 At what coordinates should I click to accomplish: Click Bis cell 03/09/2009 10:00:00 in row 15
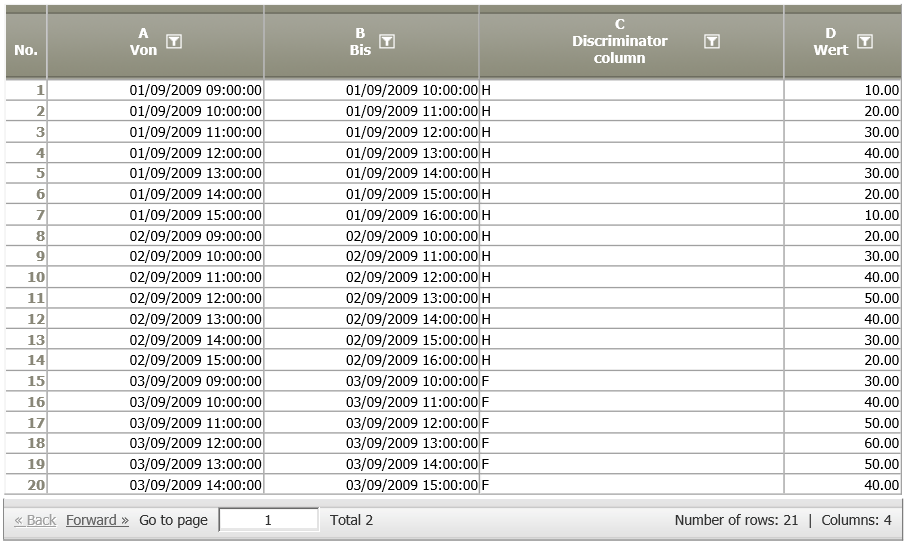click(371, 381)
